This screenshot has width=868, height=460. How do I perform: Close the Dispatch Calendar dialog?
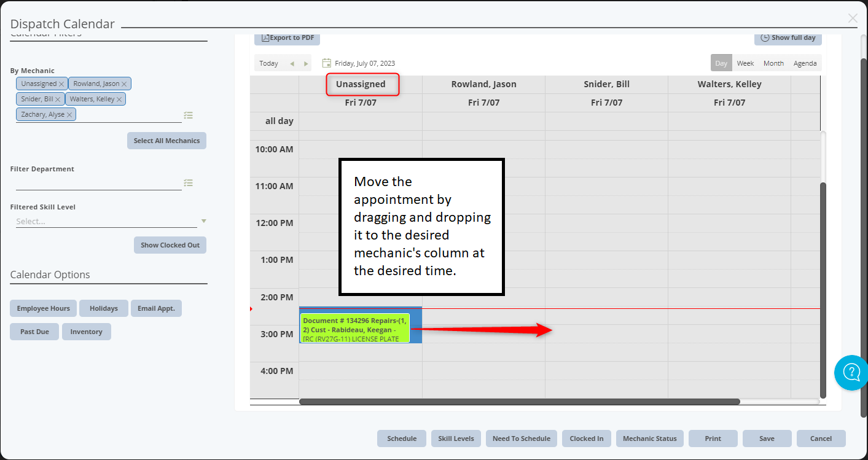point(853,18)
